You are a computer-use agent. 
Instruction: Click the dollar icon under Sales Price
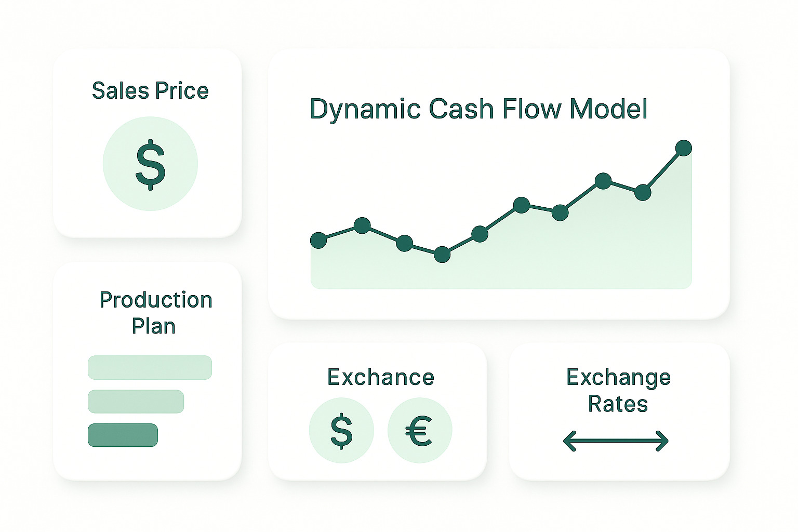tap(150, 164)
